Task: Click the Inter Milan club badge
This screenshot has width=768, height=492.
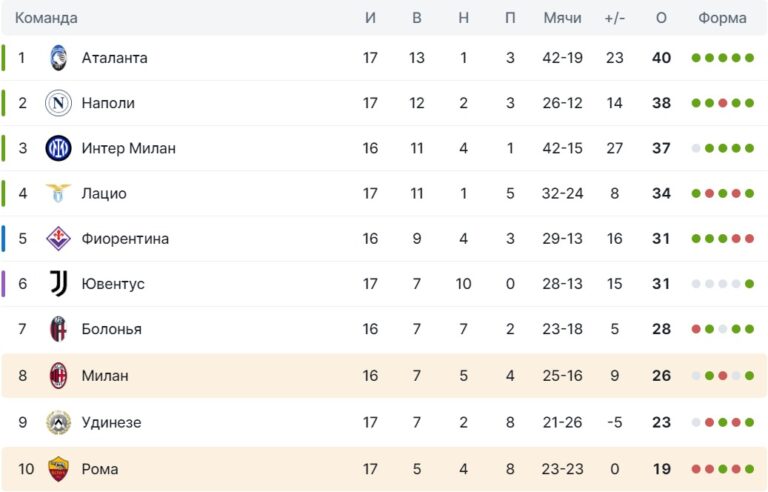Action: pos(58,148)
